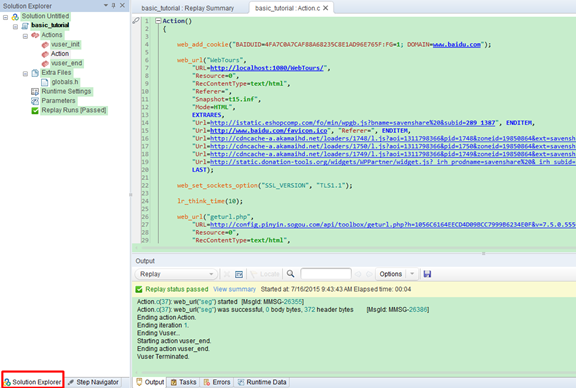Click the web_set_sockets_option line

[x=264, y=186]
